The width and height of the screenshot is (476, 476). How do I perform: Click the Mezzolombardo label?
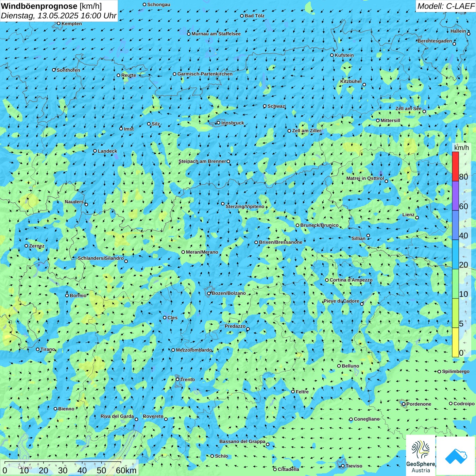pos(194,350)
